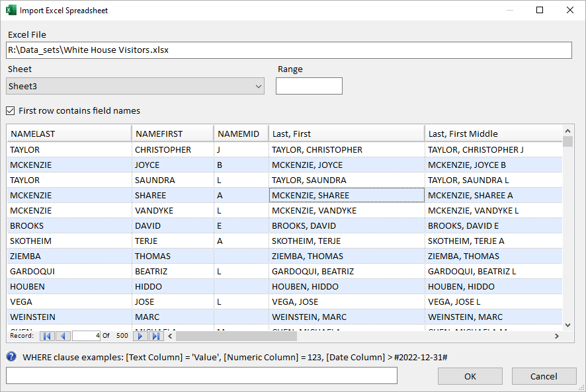Select the NAMEFIRST column header
This screenshot has width=586, height=392.
(171, 133)
